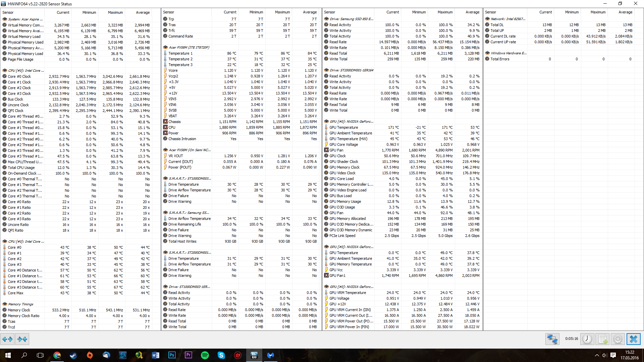Close the sensor status with blue X button
Image resolution: width=644 pixels, height=362 pixels.
(633, 339)
